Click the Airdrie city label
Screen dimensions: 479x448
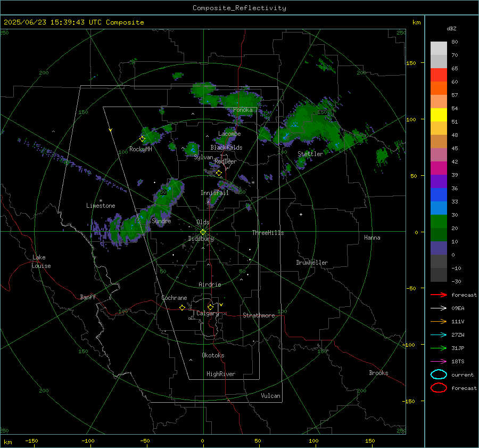pos(210,284)
